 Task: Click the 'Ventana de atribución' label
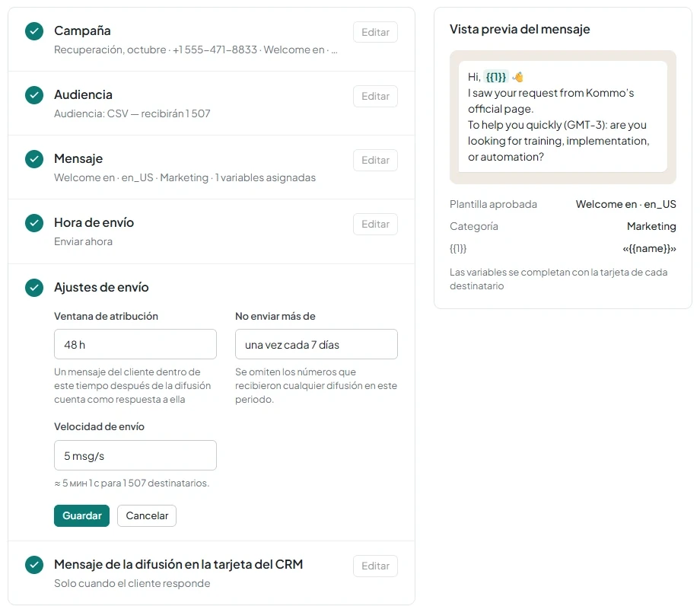click(x=107, y=316)
